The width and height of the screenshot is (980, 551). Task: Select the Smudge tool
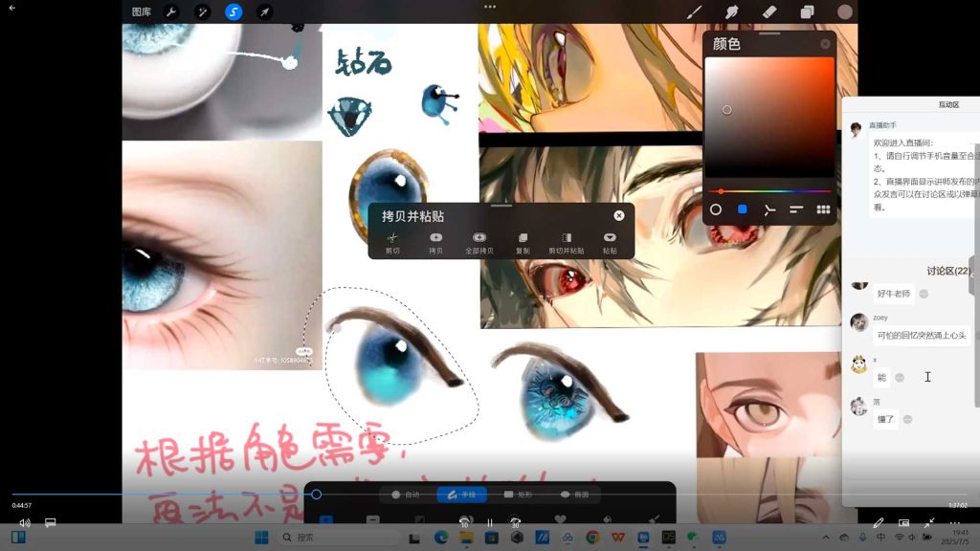pyautogui.click(x=731, y=11)
